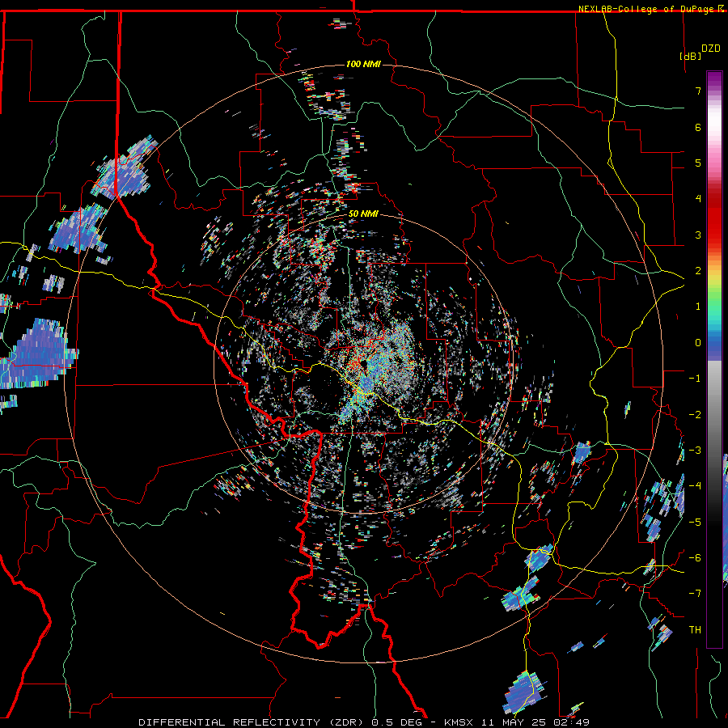This screenshot has height=728, width=728.
Task: Click the NEXLAB-College of DuPage watermark text
Action: tap(645, 9)
